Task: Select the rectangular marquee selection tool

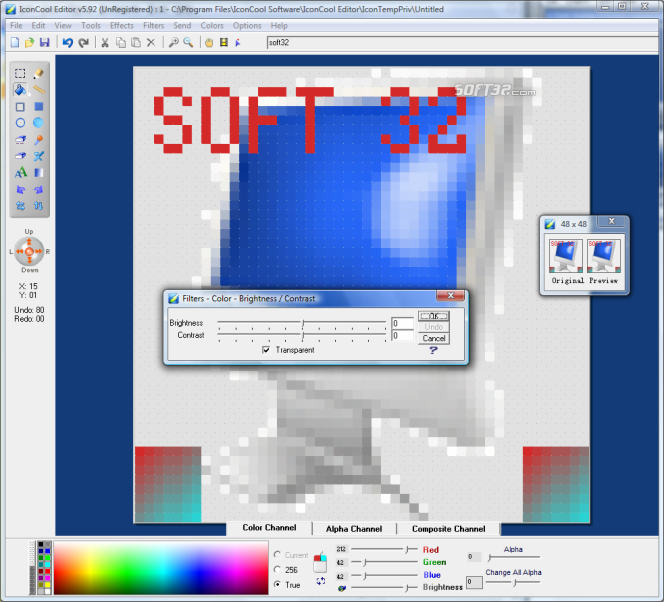Action: 20,73
